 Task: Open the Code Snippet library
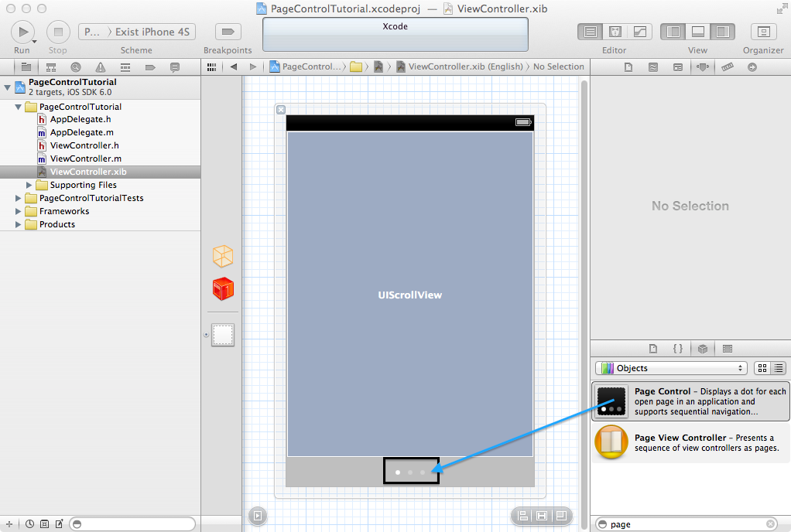pos(676,349)
